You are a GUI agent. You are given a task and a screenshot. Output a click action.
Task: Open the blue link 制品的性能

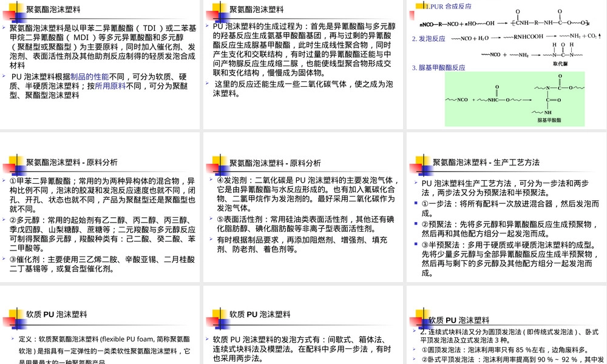point(89,76)
